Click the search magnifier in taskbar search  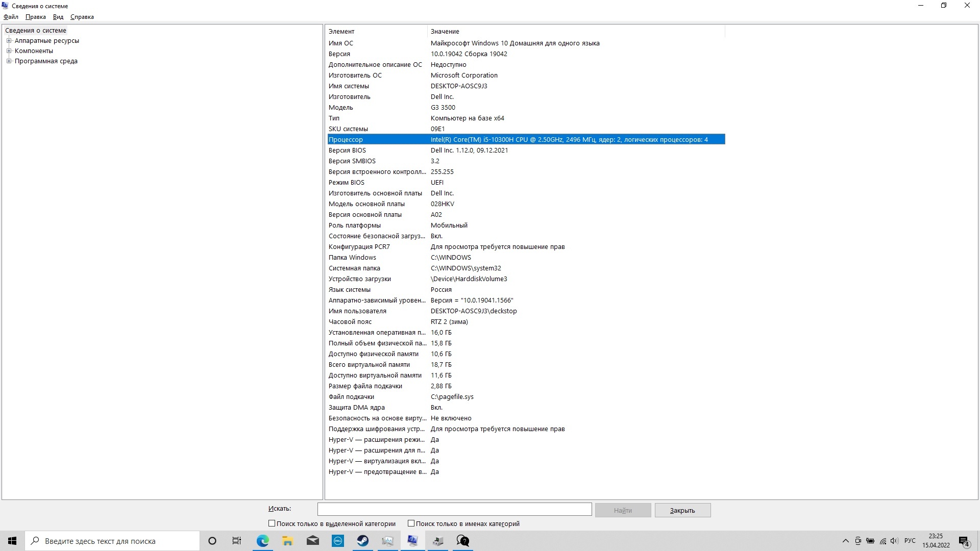[x=35, y=541]
